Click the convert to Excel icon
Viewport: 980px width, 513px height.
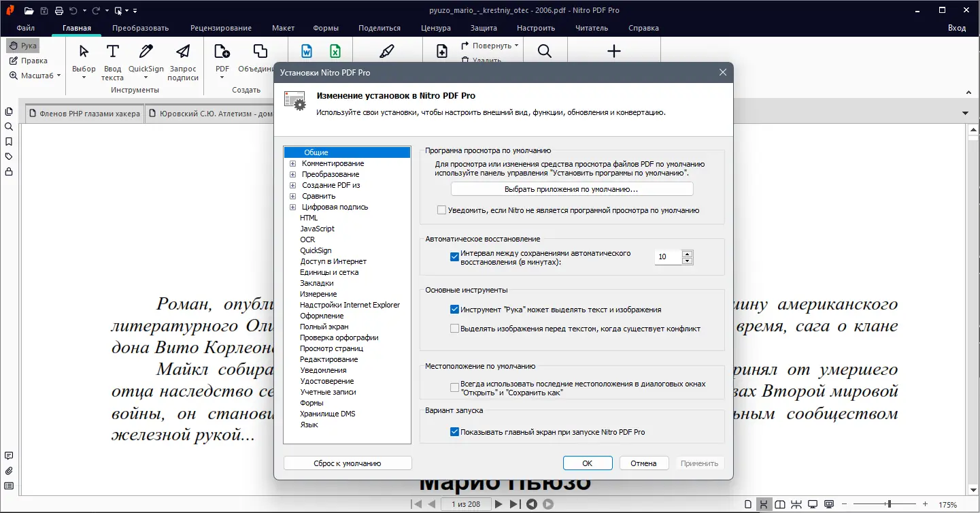(335, 52)
